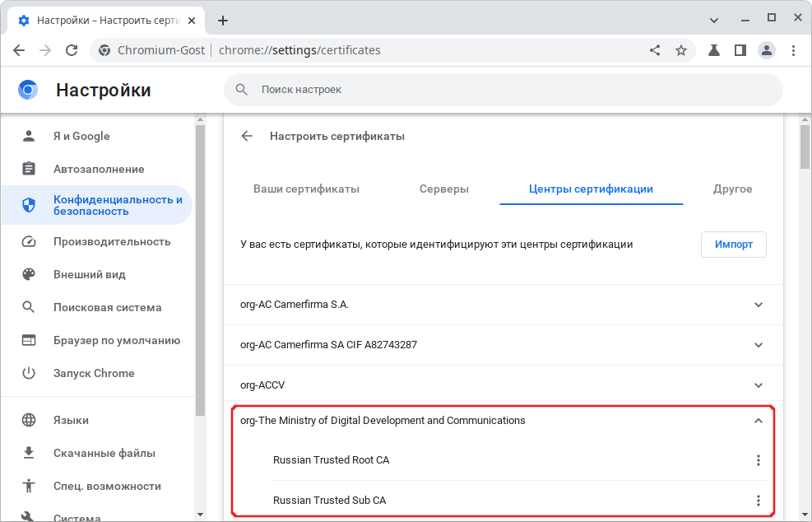
Task: Open options menu for Russian Trusted Sub CA
Action: [759, 501]
